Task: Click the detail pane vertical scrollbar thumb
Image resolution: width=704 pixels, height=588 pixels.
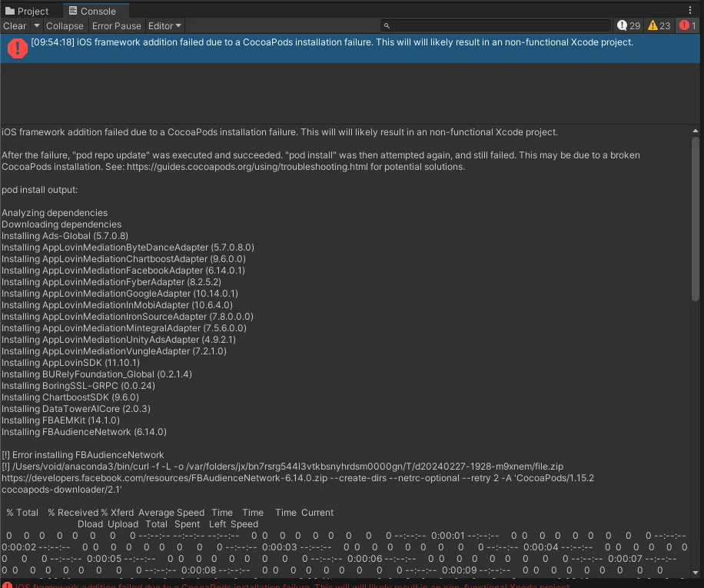Action: pos(696,219)
